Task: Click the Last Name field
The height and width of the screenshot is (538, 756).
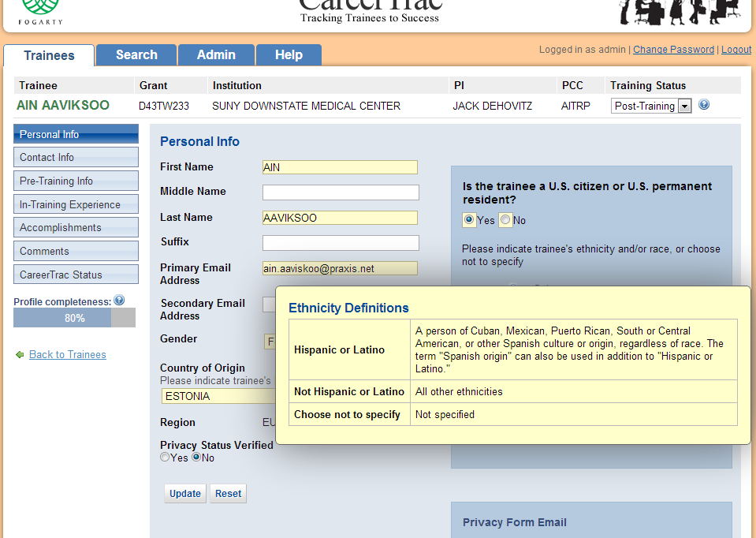Action: pos(340,218)
